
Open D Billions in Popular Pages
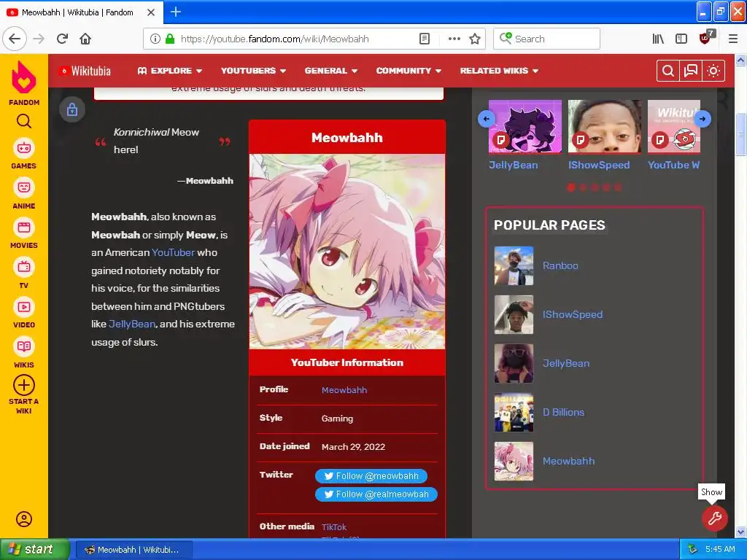(x=564, y=412)
